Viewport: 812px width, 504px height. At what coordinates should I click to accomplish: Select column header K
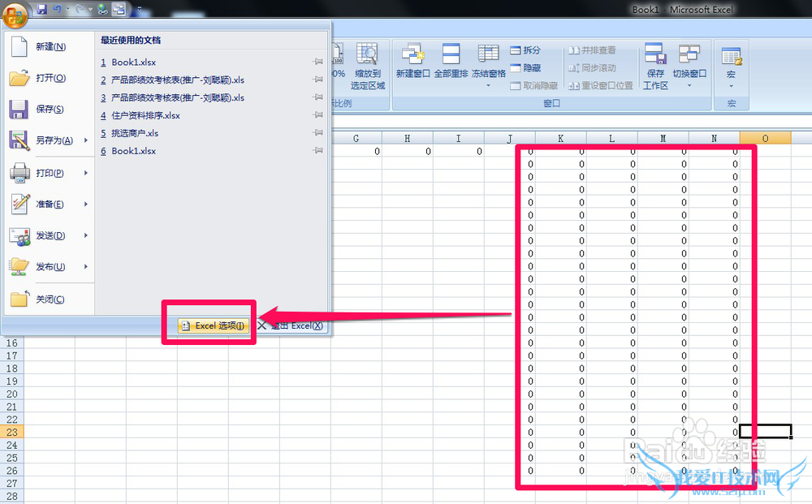(561, 138)
